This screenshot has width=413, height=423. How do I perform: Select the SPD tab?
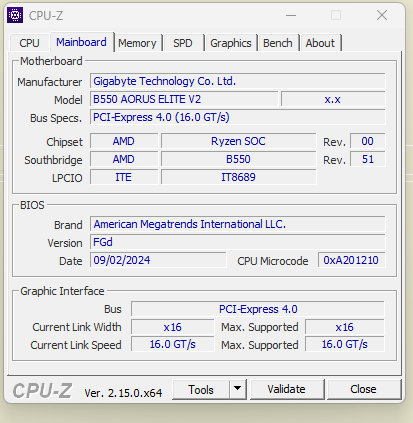[x=183, y=43]
